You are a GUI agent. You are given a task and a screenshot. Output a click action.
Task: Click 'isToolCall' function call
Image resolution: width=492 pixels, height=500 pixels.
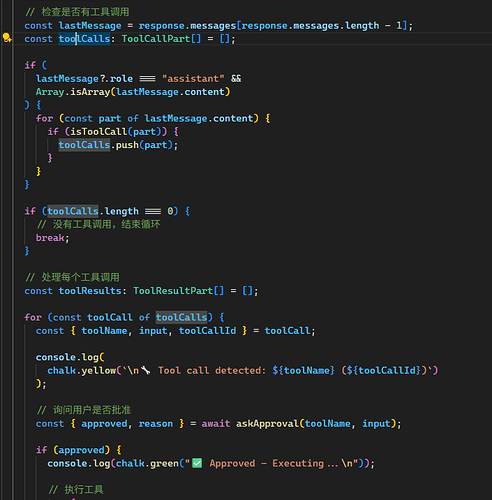tap(99, 132)
